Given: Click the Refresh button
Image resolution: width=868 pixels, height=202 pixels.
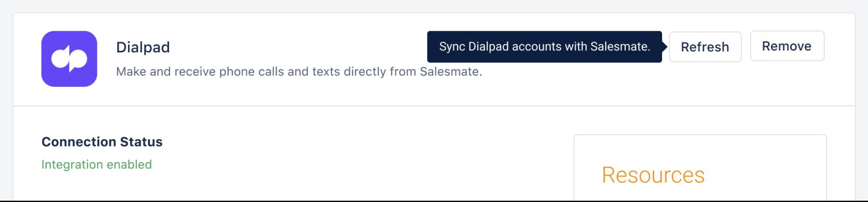Looking at the screenshot, I should pyautogui.click(x=705, y=47).
